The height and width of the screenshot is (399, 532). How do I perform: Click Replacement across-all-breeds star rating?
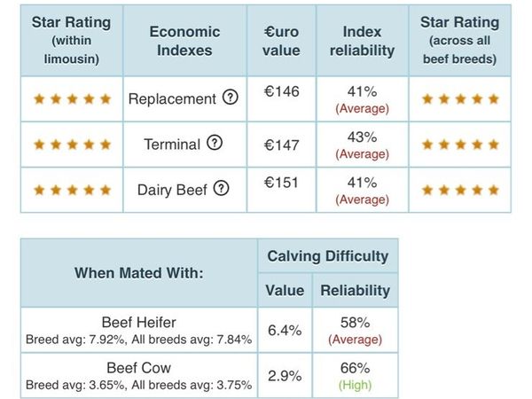460,99
